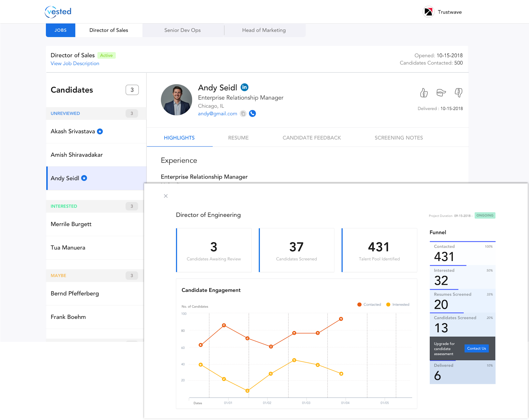
Task: Close the Director of Engineering panel
Action: (166, 196)
